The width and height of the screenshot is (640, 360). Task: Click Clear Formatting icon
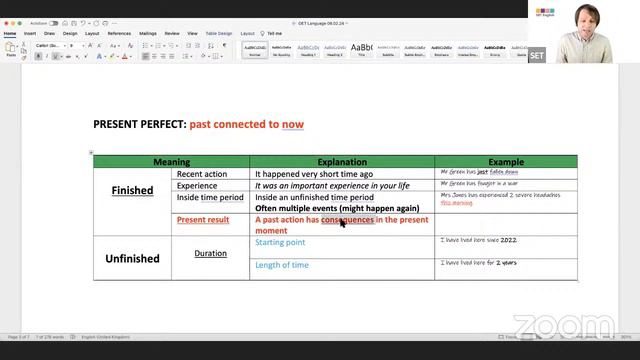click(x=130, y=46)
